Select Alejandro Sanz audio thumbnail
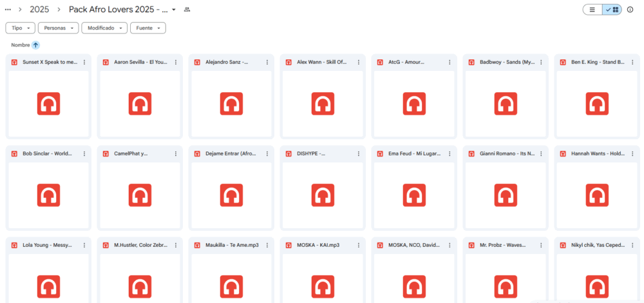This screenshot has width=644, height=303. [x=231, y=104]
